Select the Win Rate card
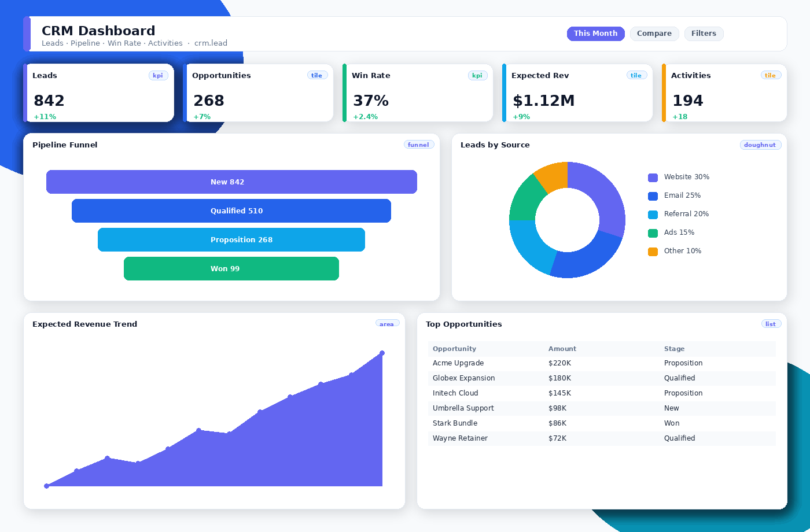Image resolution: width=810 pixels, height=532 pixels. point(418,93)
